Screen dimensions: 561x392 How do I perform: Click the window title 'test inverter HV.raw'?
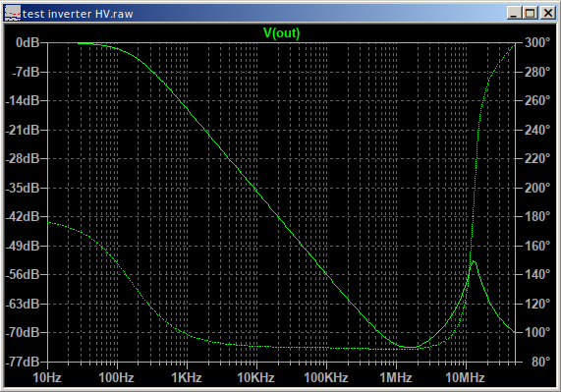coord(78,14)
